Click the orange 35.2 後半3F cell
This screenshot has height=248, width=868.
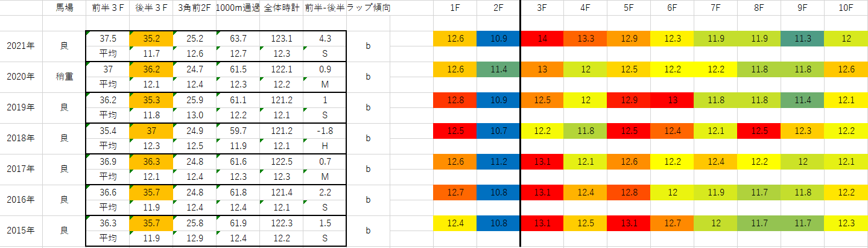coord(151,39)
